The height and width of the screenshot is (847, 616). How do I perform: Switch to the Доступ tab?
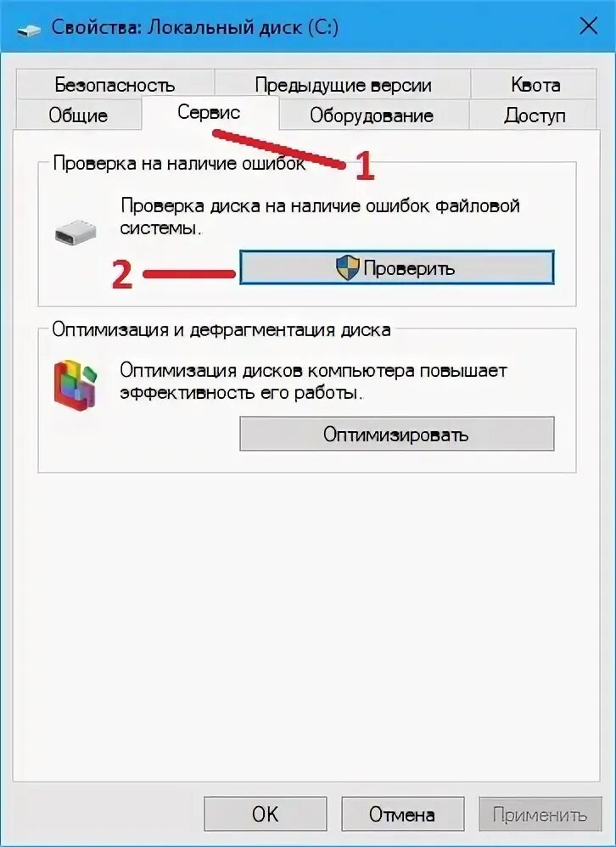535,115
